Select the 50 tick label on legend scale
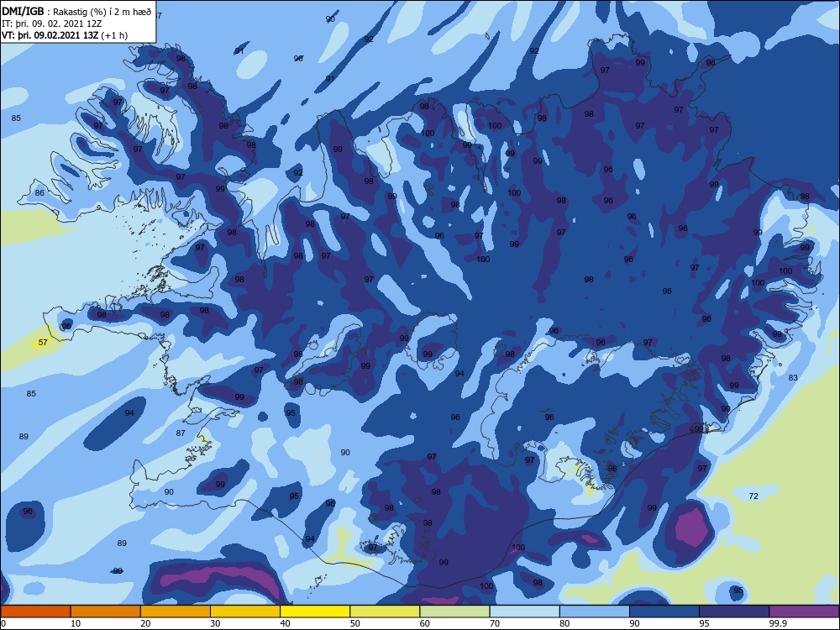Viewport: 840px width, 630px height. pyautogui.click(x=354, y=623)
